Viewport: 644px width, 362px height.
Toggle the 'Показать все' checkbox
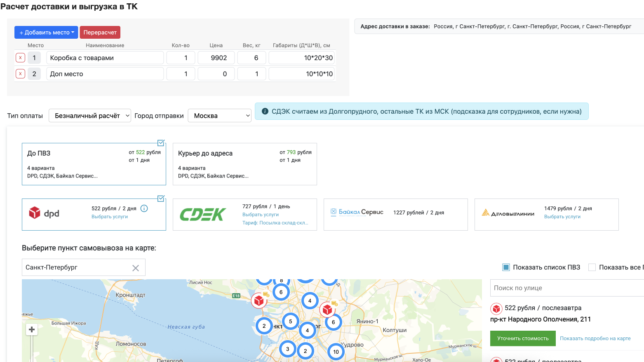(592, 267)
